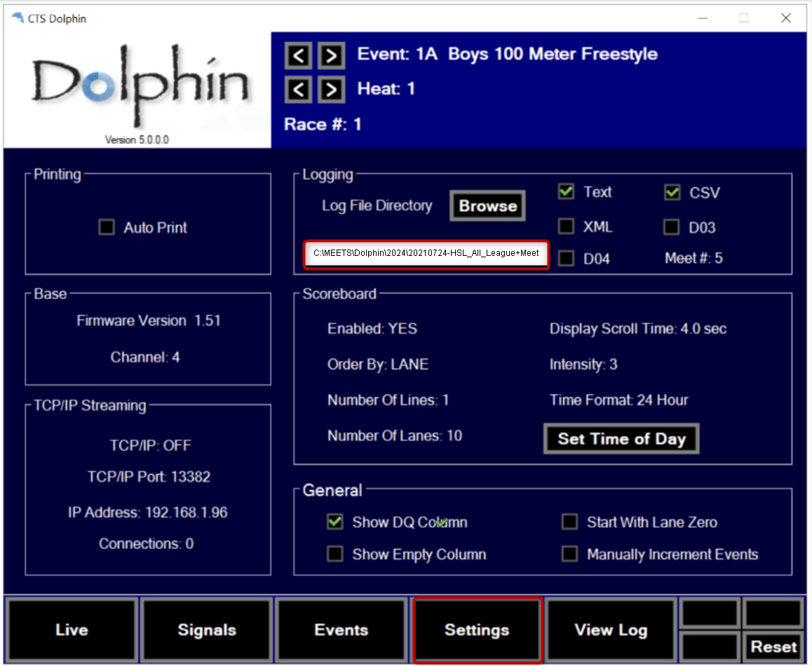Screen dimensions: 812x666
Task: Minimize the CTS Dolphin window
Action: click(703, 18)
